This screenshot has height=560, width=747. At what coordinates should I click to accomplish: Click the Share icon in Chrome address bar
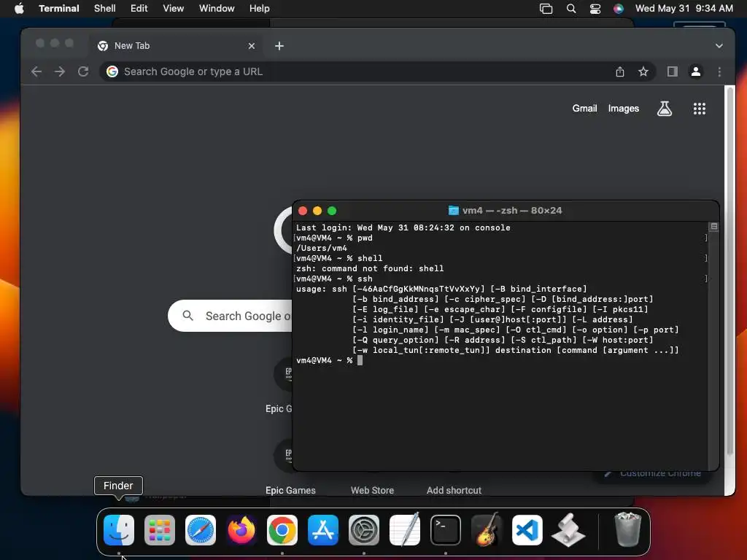click(620, 71)
